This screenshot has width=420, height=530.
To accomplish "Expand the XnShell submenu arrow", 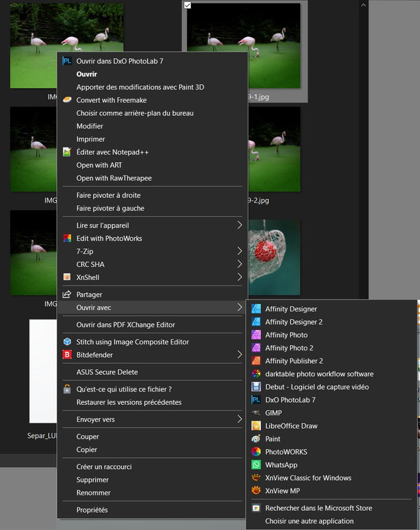I will (x=240, y=277).
